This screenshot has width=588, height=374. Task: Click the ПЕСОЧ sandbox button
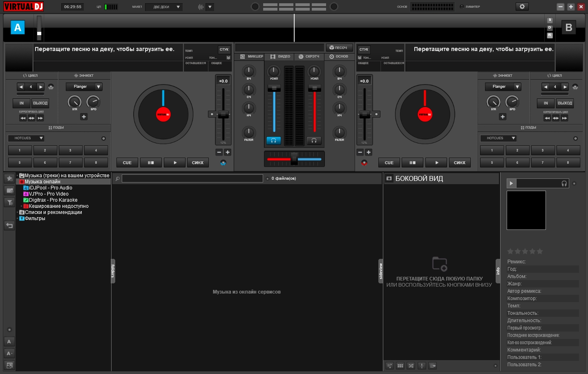click(338, 48)
